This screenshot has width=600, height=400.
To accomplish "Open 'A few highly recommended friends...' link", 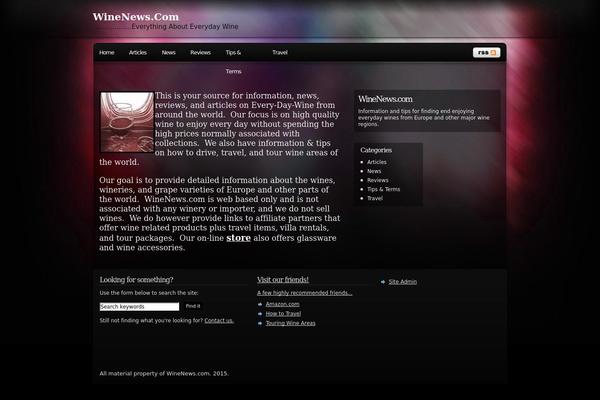I will (305, 293).
